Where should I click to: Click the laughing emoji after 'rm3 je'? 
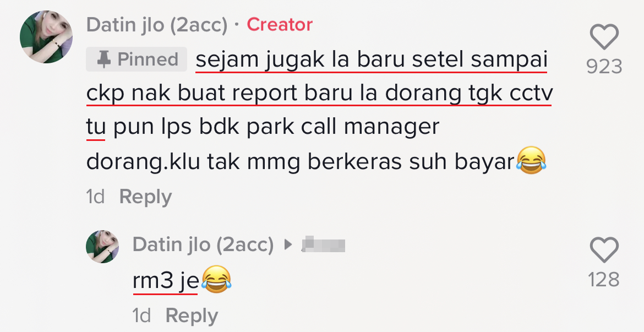pyautogui.click(x=216, y=279)
